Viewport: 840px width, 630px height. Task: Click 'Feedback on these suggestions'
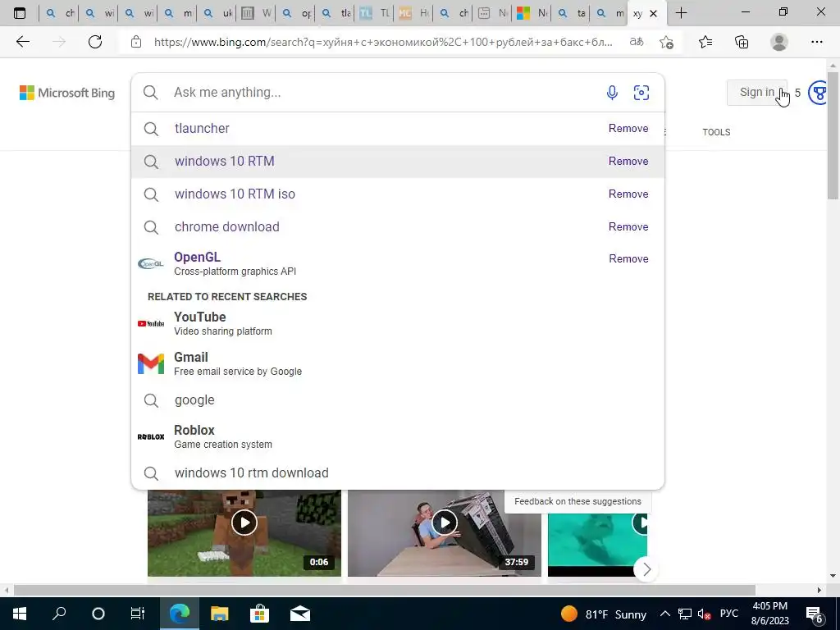point(577,501)
